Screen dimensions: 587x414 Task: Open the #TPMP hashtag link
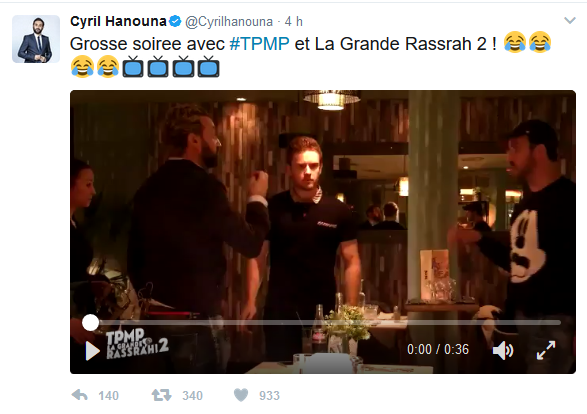coord(259,44)
